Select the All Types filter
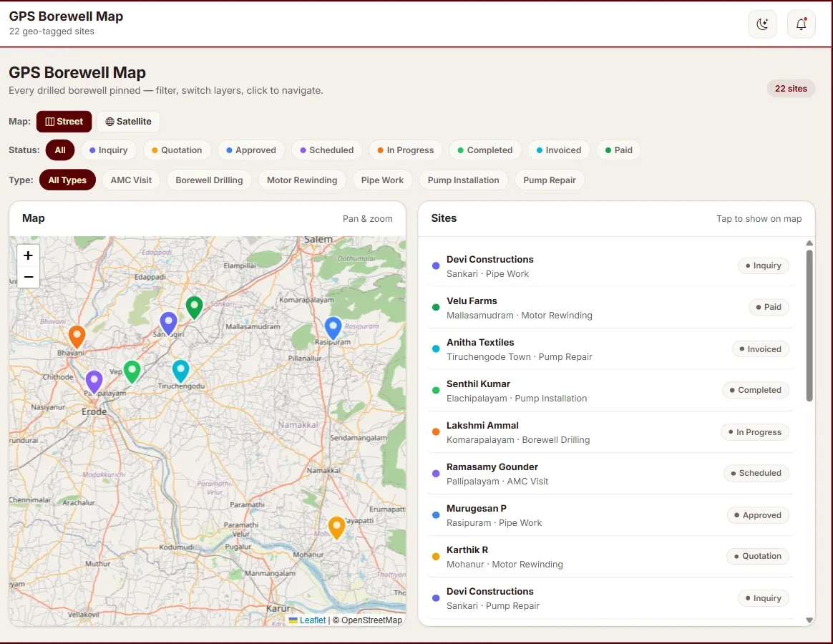 [67, 180]
